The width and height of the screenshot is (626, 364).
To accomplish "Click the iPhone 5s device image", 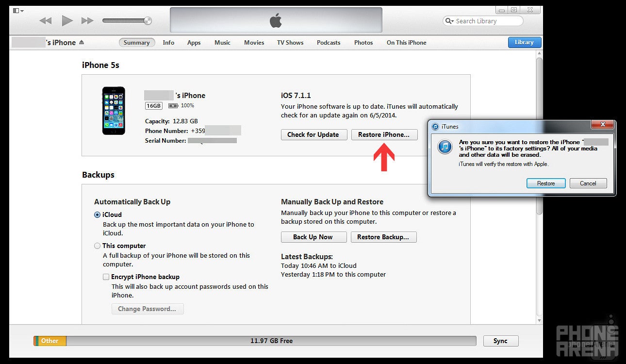I will (114, 111).
